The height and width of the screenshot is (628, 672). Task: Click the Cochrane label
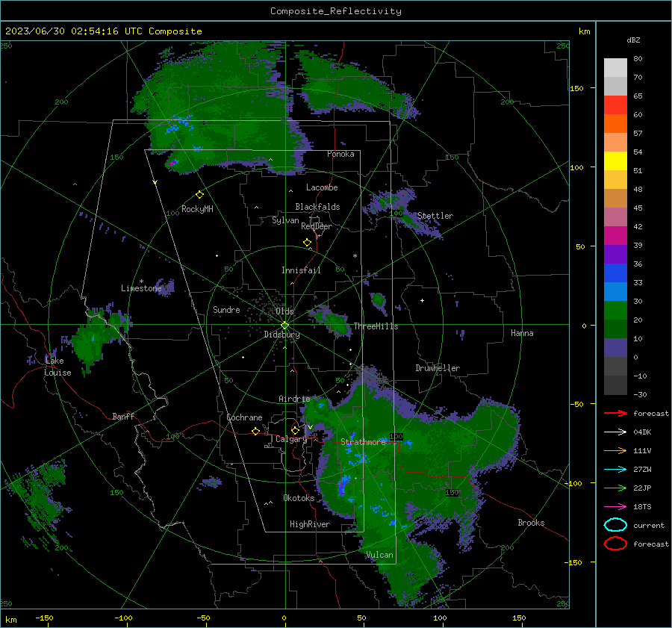pyautogui.click(x=244, y=417)
